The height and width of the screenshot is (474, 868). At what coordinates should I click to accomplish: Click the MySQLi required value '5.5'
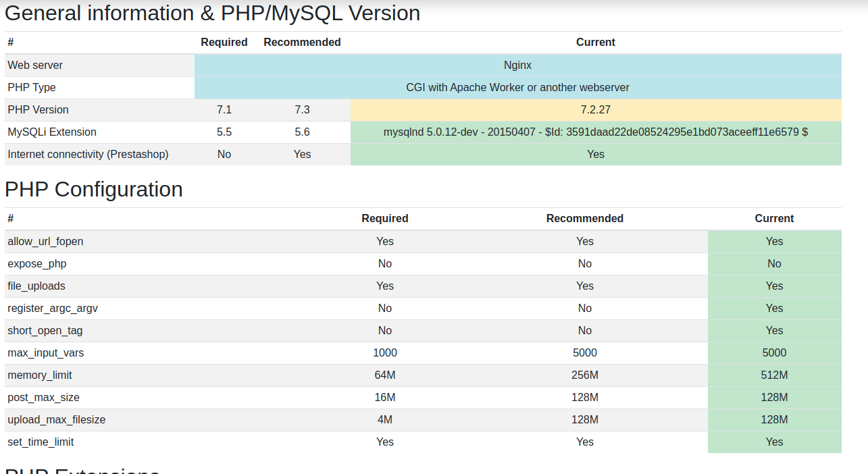pos(224,132)
